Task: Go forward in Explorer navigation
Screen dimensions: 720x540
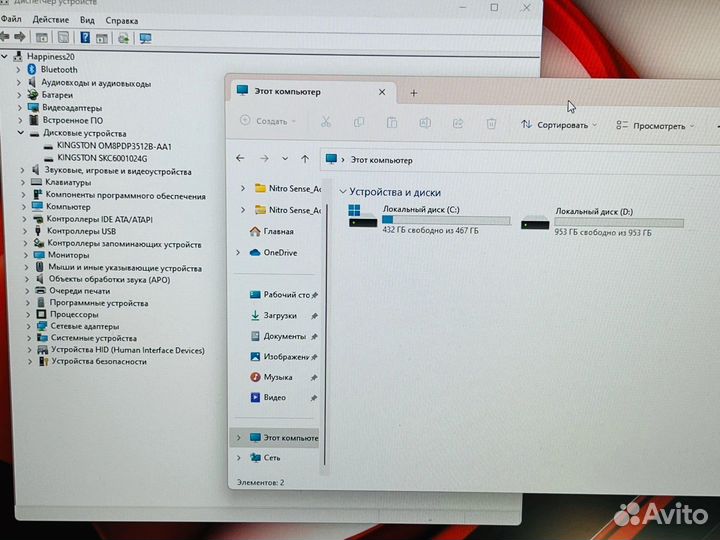Action: [264, 159]
